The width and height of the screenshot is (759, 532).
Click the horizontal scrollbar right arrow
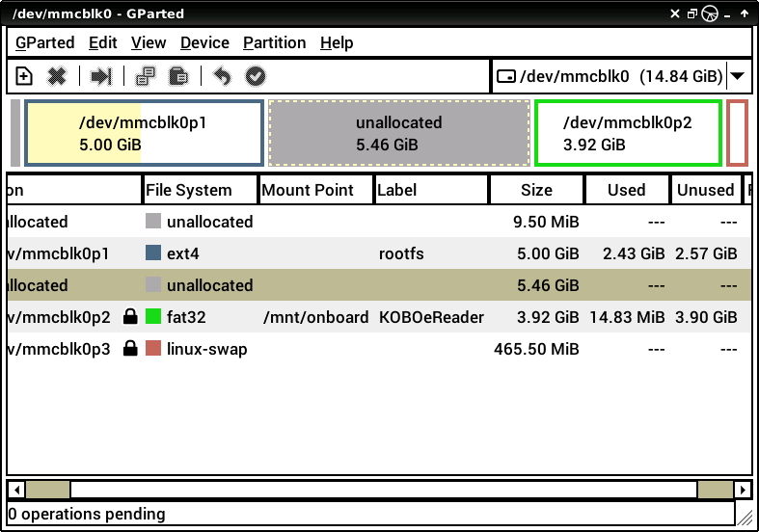click(x=743, y=490)
